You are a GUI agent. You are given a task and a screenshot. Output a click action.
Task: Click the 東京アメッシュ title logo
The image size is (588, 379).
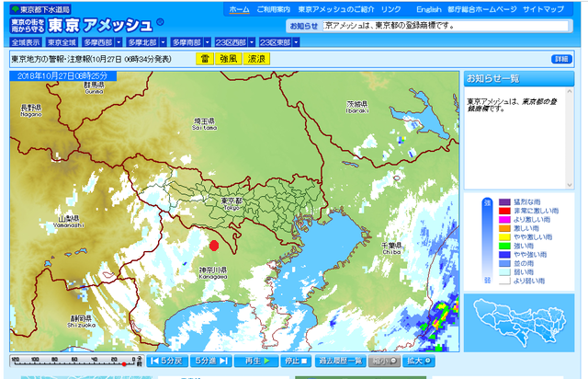[87, 25]
